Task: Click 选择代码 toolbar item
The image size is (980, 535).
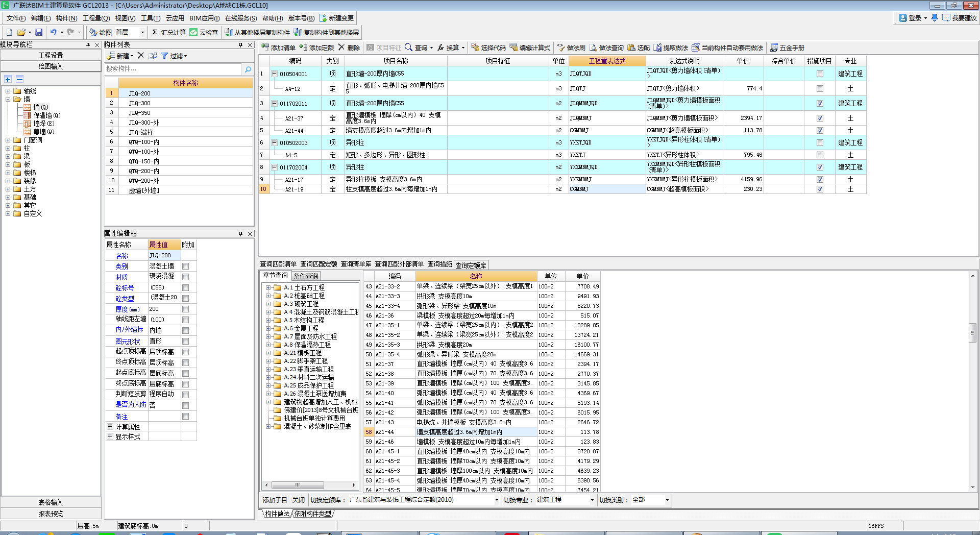Action: click(488, 47)
